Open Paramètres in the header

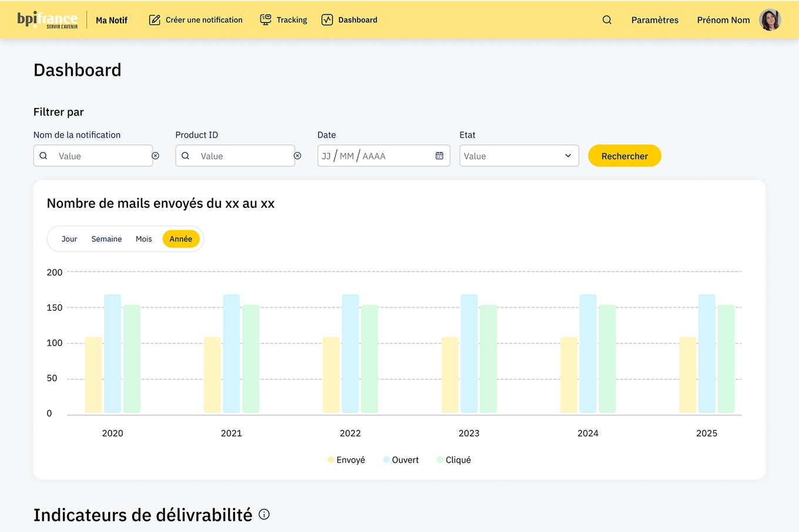tap(655, 20)
